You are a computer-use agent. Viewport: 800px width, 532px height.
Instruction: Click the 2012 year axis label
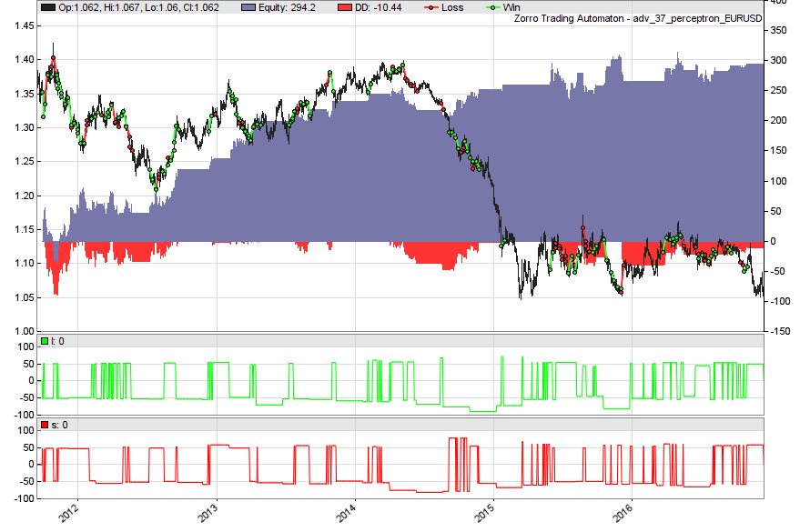69,512
